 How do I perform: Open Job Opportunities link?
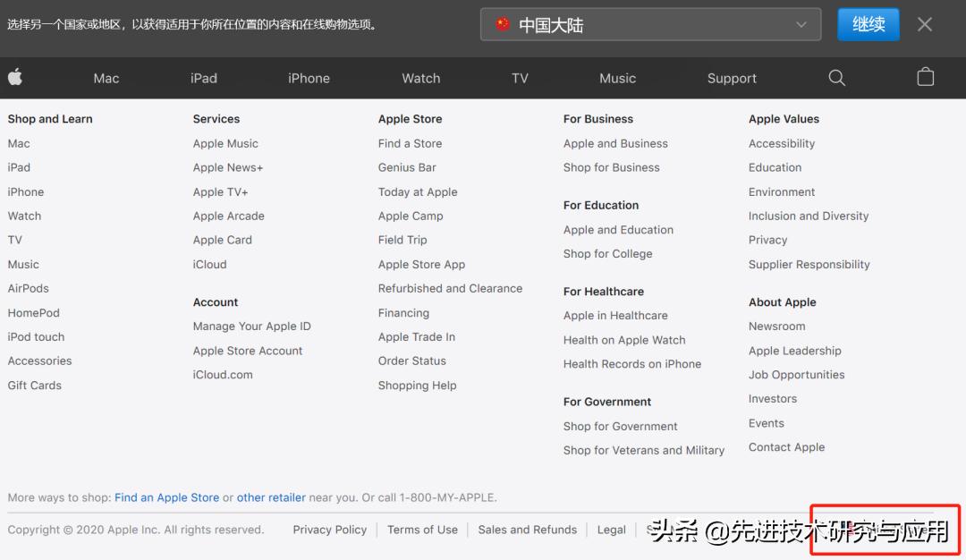click(796, 375)
